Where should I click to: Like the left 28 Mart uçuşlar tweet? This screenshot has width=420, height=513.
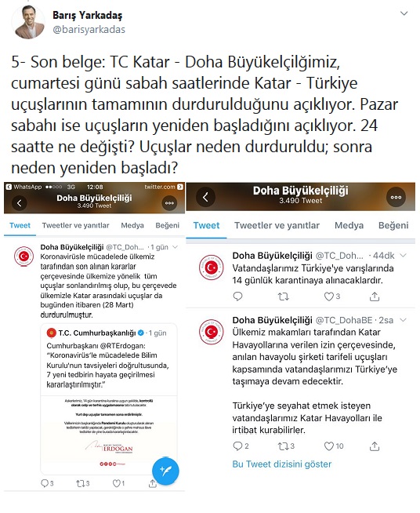coord(116,483)
